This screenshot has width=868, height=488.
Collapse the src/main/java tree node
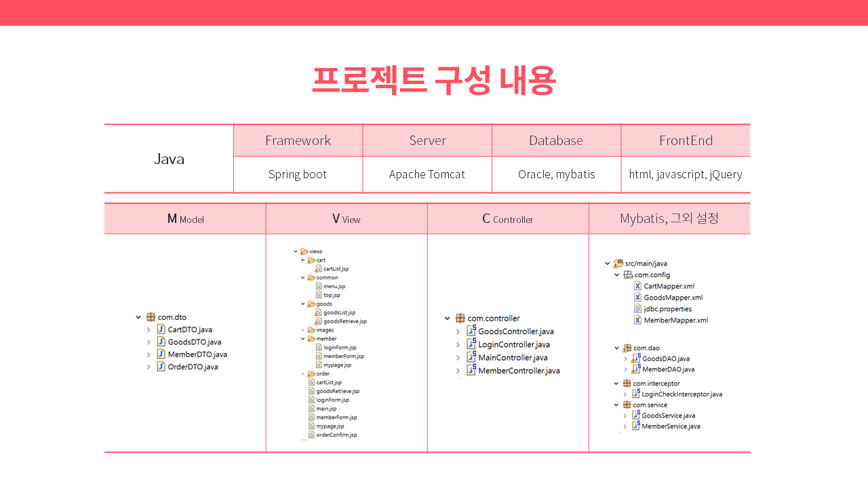pos(607,264)
